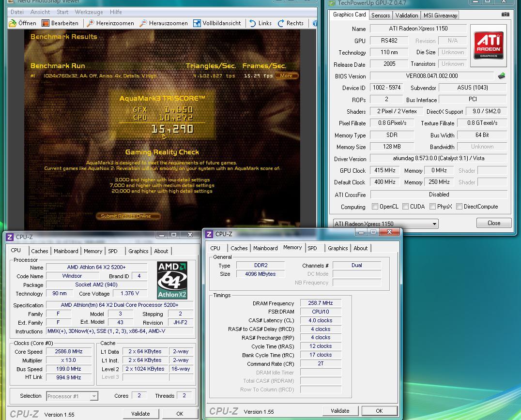The image size is (521, 420).
Task: Rotate right with the Rechts arrow icon
Action: click(281, 23)
